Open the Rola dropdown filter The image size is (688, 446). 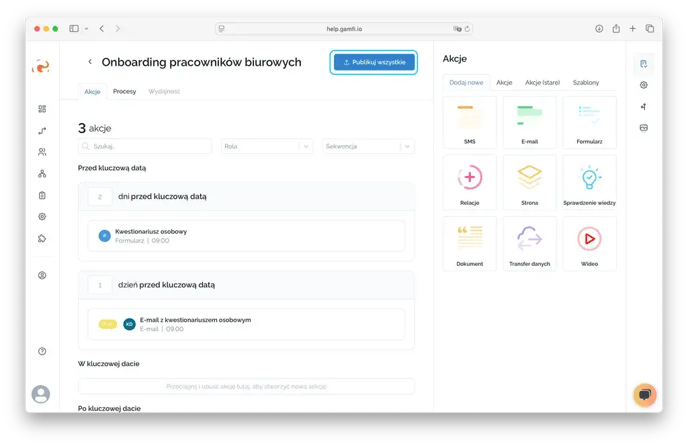[266, 146]
